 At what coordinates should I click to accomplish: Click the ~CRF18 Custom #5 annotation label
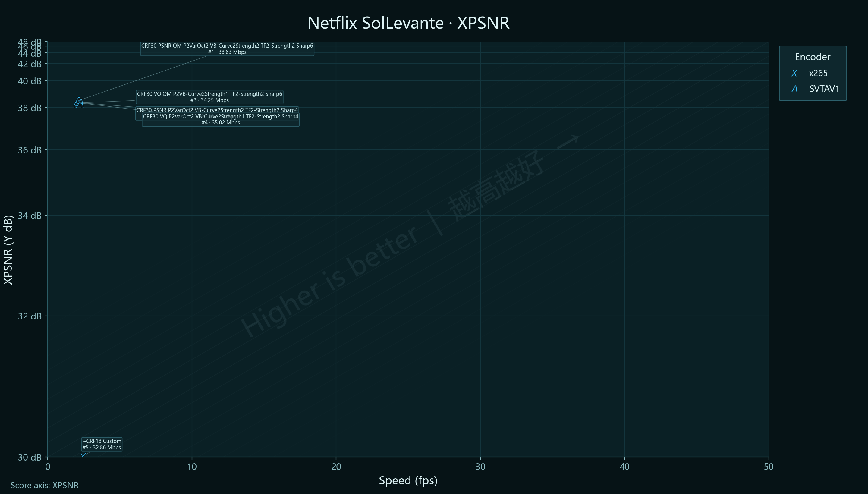pyautogui.click(x=102, y=444)
